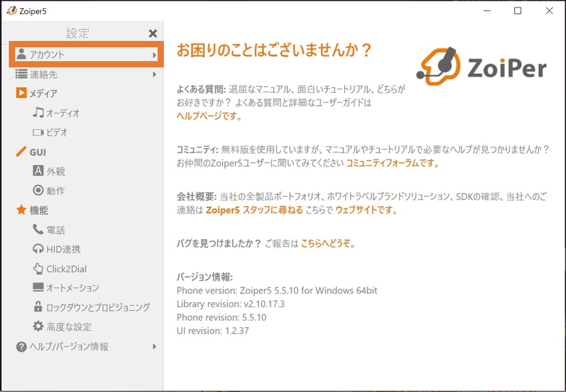Select the メディア section header
The width and height of the screenshot is (566, 392).
[x=43, y=93]
